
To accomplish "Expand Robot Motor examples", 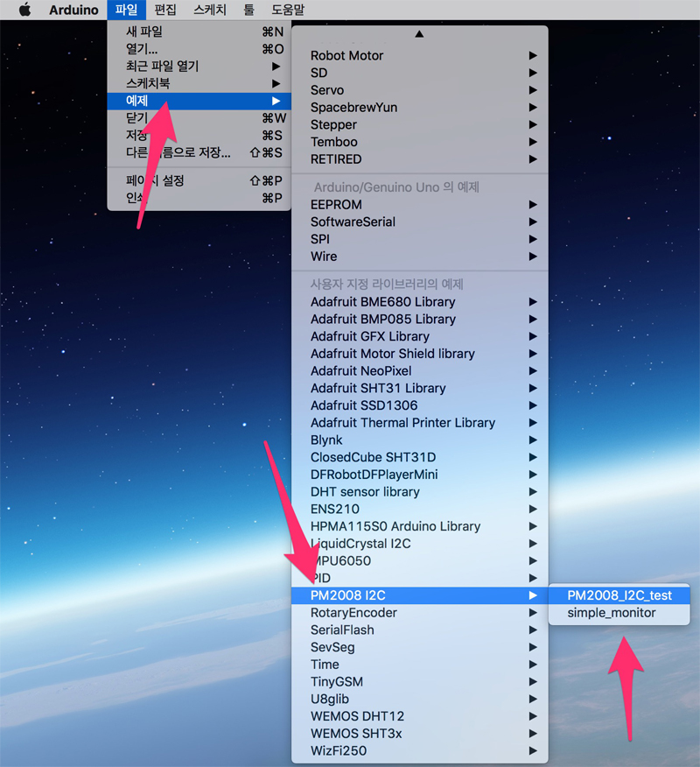I will (x=419, y=56).
